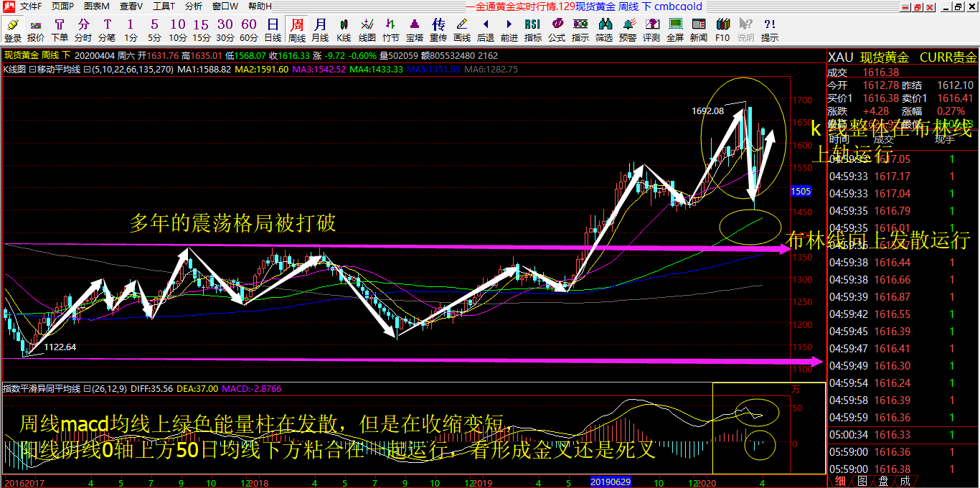Select the 细 tab at bottom right
Image resolution: width=980 pixels, height=488 pixels.
tap(839, 481)
